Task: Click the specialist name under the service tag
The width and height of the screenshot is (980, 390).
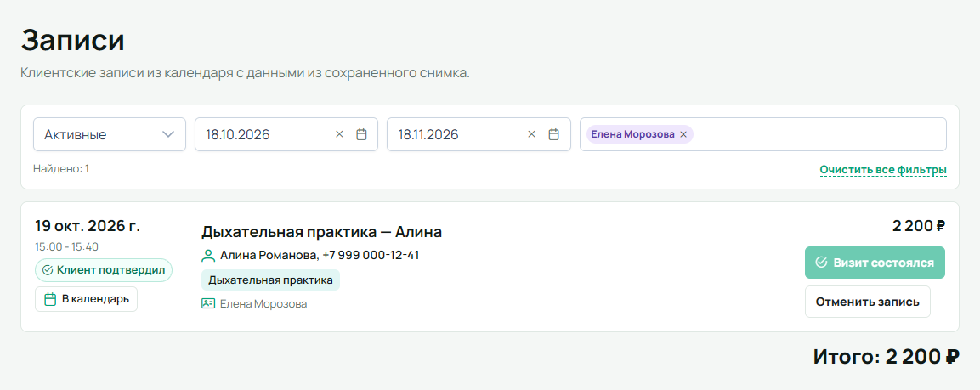Action: 263,303
